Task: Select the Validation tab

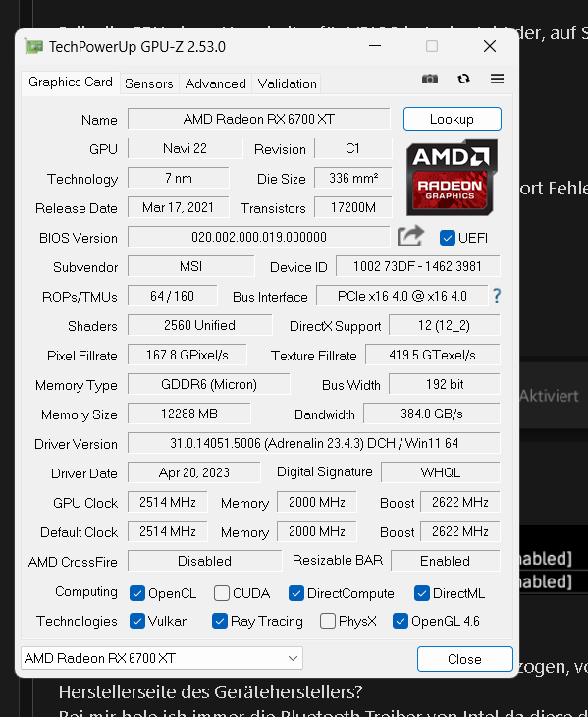Action: click(287, 83)
